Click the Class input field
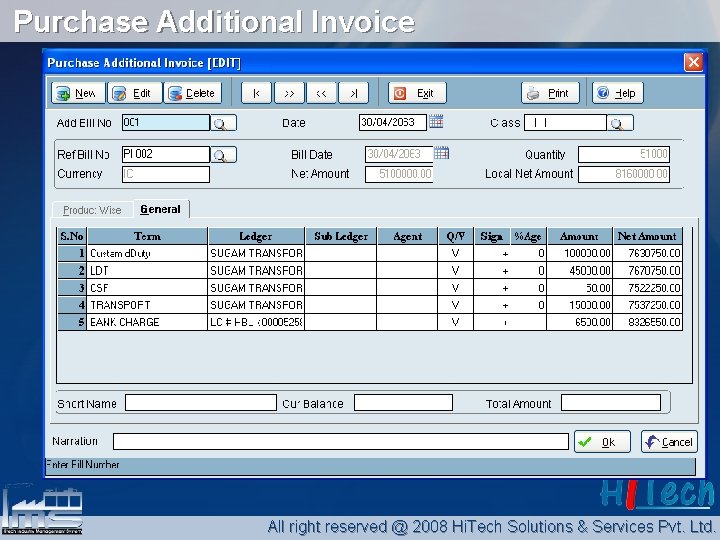Screen dimensions: 720x540 pos(565,123)
